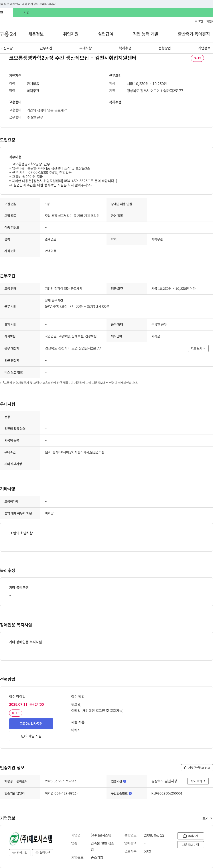Click the D-15 badge under 접수 마감일
The image size is (213, 868).
(16, 713)
